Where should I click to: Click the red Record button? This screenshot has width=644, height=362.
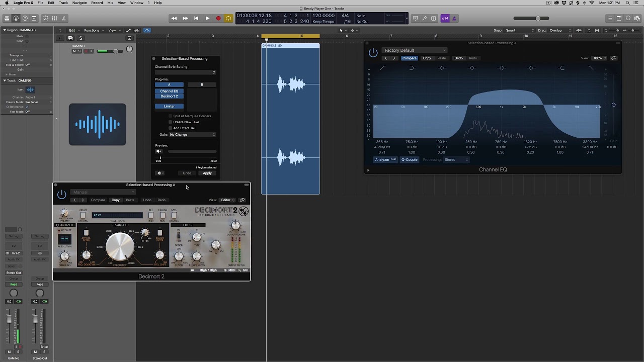(218, 19)
